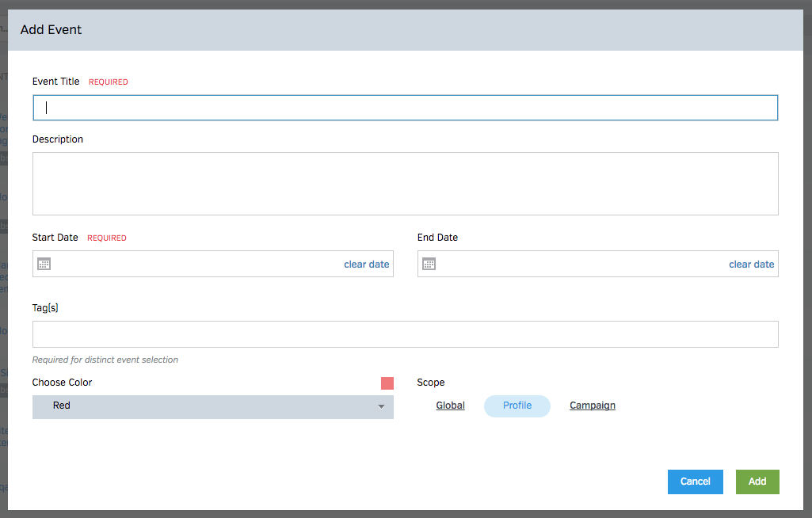Click the Choose Color label
812x518 pixels.
pyautogui.click(x=62, y=383)
